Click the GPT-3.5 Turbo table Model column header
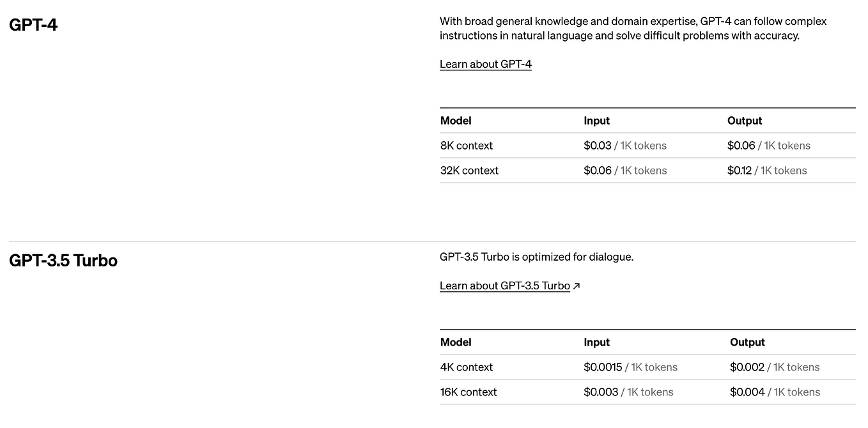The width and height of the screenshot is (868, 428). pyautogui.click(x=455, y=342)
